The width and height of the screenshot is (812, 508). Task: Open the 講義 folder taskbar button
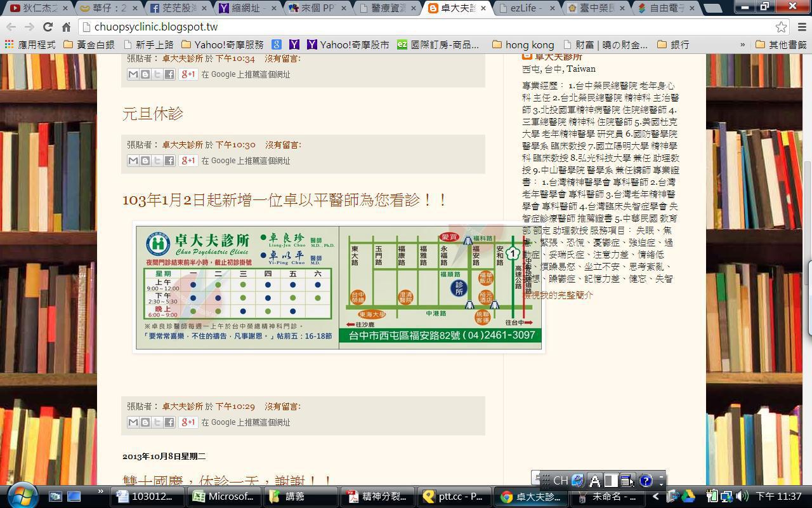tap(300, 497)
